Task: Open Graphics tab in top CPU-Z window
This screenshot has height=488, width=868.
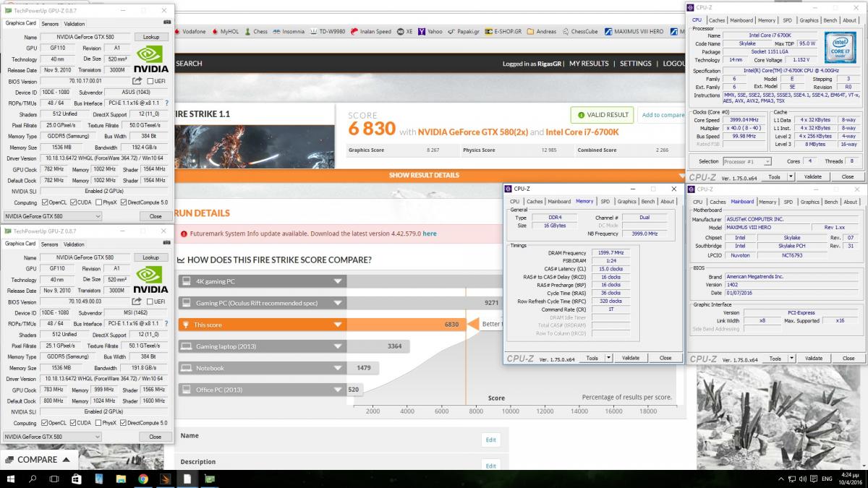Action: click(x=809, y=20)
